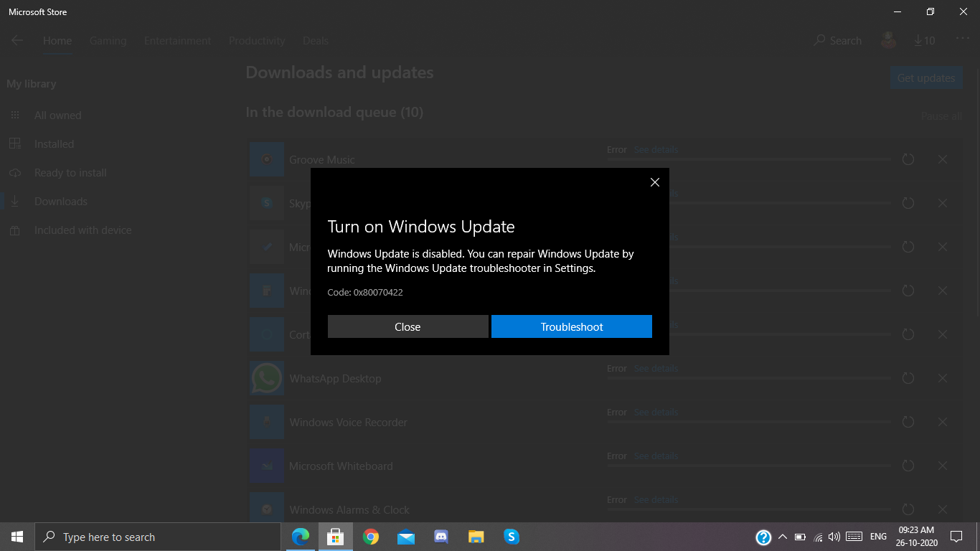Switch to the Home tab

(x=57, y=41)
